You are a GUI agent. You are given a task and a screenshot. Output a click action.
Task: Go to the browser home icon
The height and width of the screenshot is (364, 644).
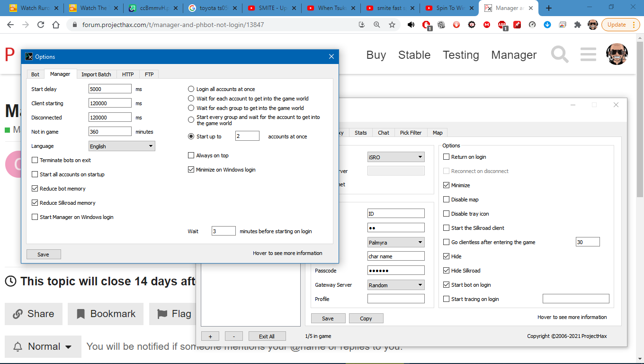pyautogui.click(x=56, y=25)
